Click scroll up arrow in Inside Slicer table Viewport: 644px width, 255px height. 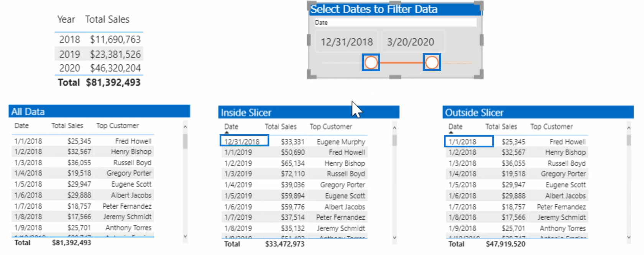394,128
